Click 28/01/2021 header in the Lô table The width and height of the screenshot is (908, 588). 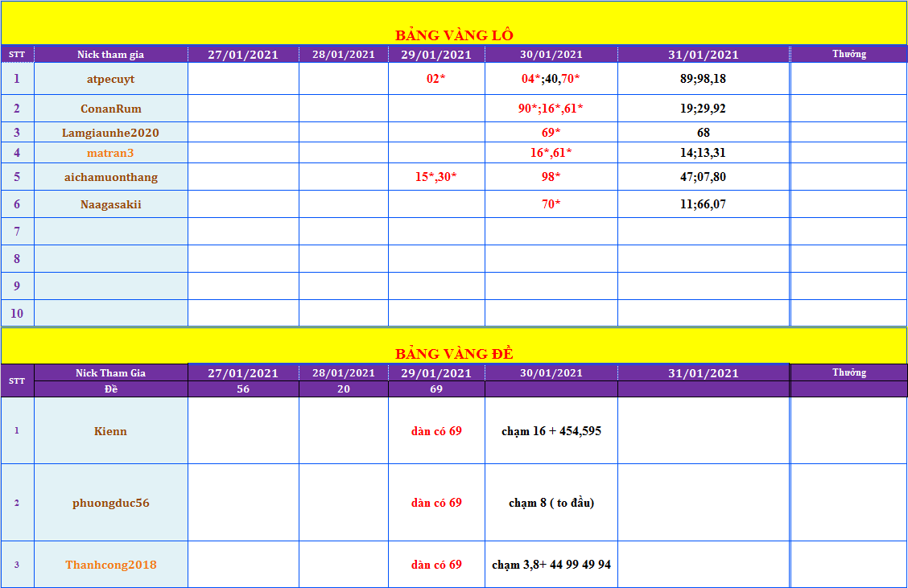click(344, 55)
